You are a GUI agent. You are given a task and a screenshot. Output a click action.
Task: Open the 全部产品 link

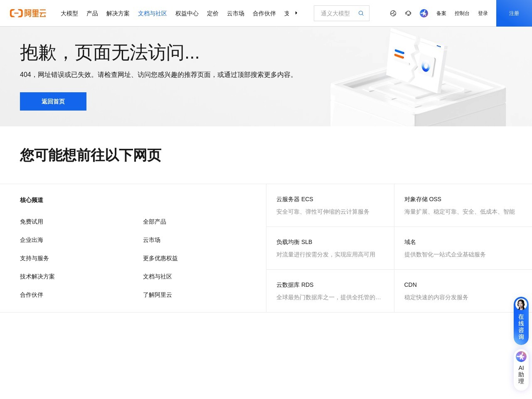[x=155, y=222]
